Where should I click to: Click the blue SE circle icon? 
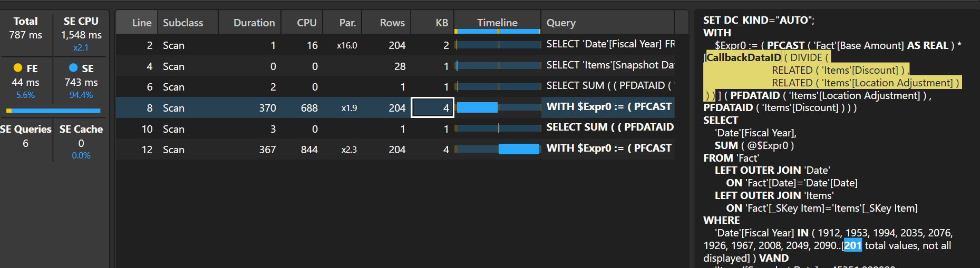(73, 68)
